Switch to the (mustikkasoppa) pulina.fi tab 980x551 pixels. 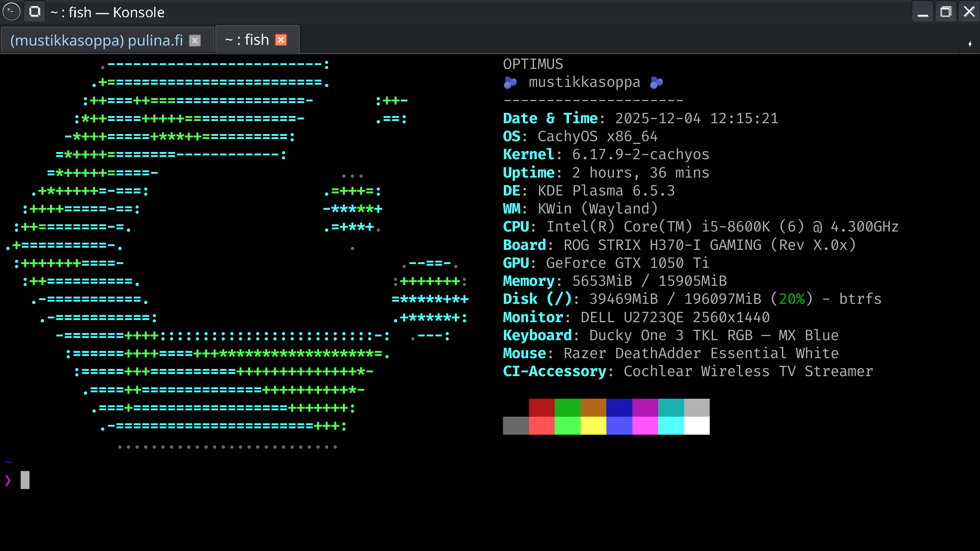[x=96, y=40]
